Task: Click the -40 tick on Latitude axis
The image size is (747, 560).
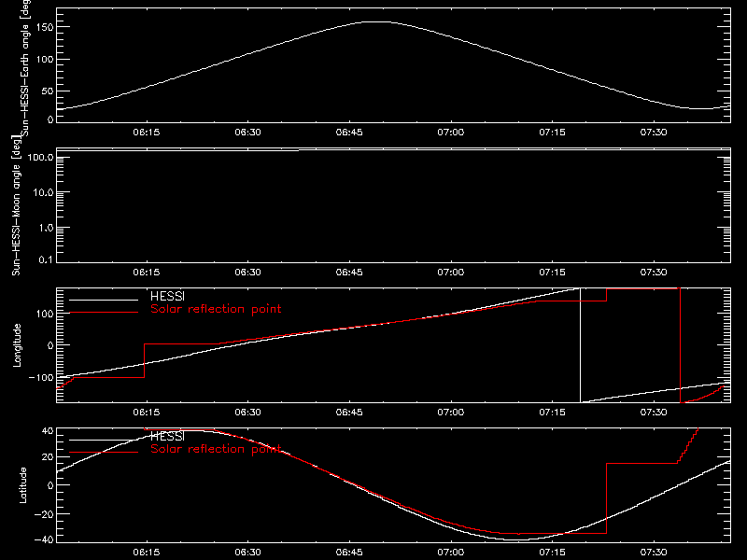Action: pyautogui.click(x=44, y=540)
